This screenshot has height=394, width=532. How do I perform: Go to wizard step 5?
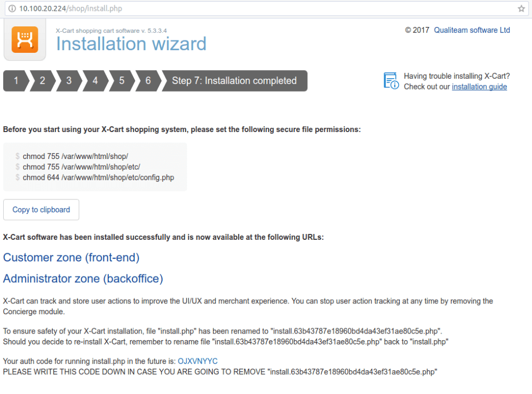click(122, 81)
